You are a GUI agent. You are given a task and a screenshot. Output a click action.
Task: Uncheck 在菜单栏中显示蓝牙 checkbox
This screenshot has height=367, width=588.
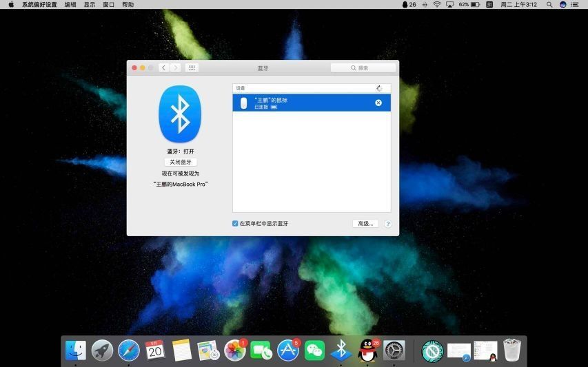coord(235,224)
